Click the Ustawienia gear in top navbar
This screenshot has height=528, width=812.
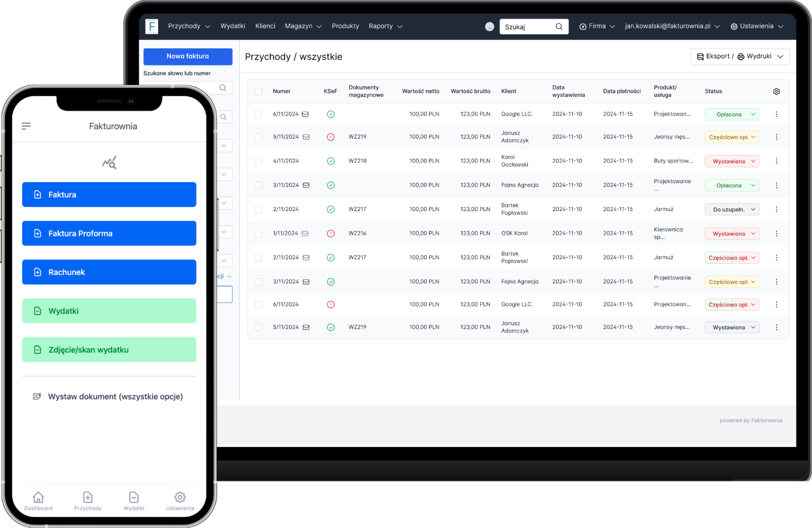coord(734,27)
